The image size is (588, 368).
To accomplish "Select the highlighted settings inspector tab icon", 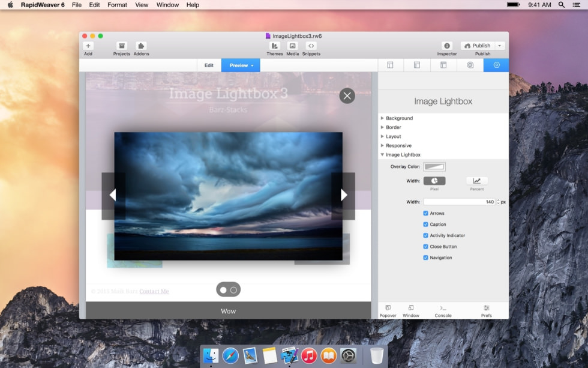I will (496, 65).
